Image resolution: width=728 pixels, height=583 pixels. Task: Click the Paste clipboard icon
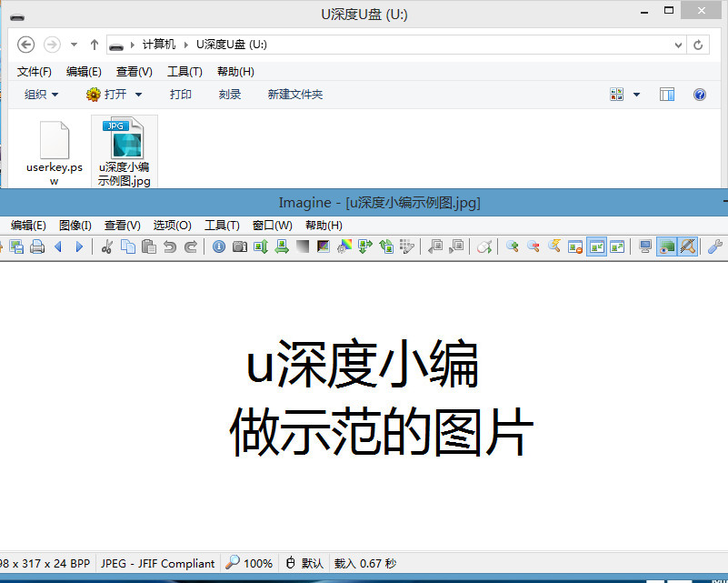pos(148,246)
